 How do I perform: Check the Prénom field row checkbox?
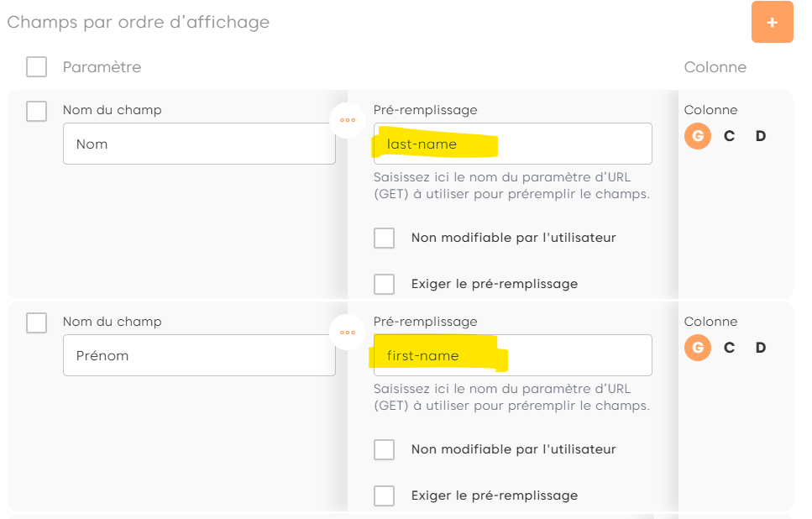36,322
